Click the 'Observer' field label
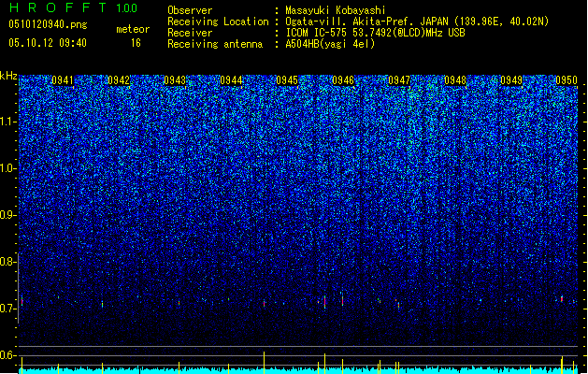588x374 pixels. click(x=190, y=10)
